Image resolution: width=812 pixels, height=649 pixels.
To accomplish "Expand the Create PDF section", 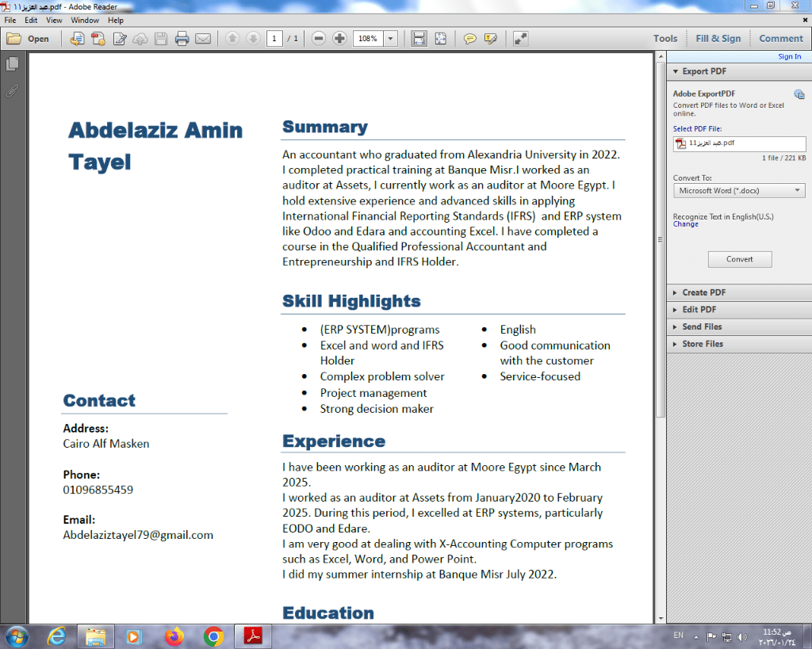I will 703,292.
